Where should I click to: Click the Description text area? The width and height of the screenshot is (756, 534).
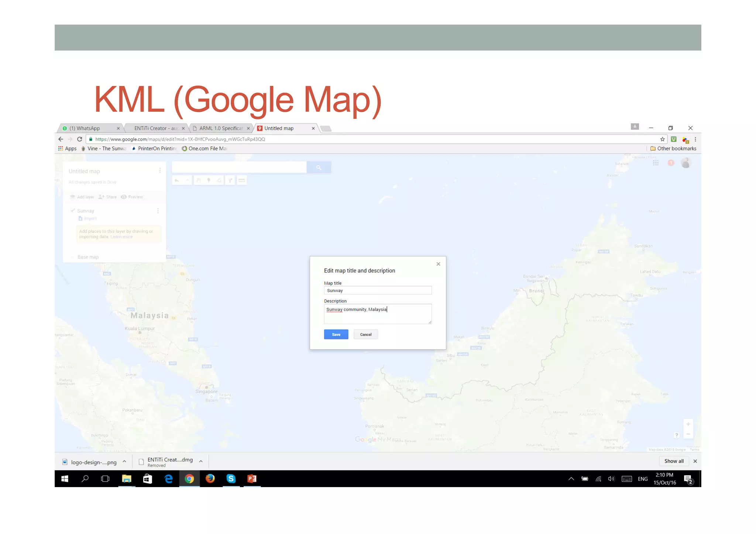(x=378, y=314)
